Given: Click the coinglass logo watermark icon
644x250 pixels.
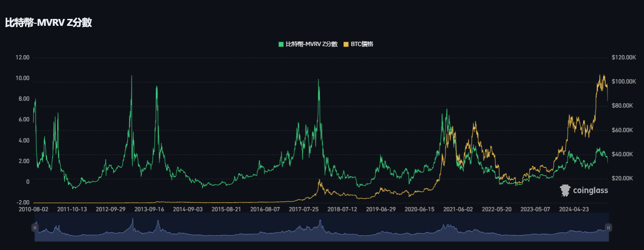Looking at the screenshot, I should (x=565, y=190).
